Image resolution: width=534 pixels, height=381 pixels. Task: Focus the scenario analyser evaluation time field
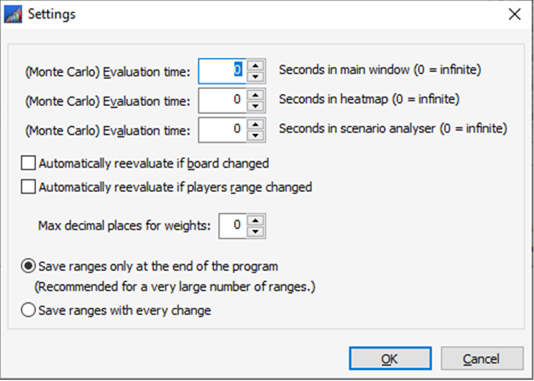point(222,130)
